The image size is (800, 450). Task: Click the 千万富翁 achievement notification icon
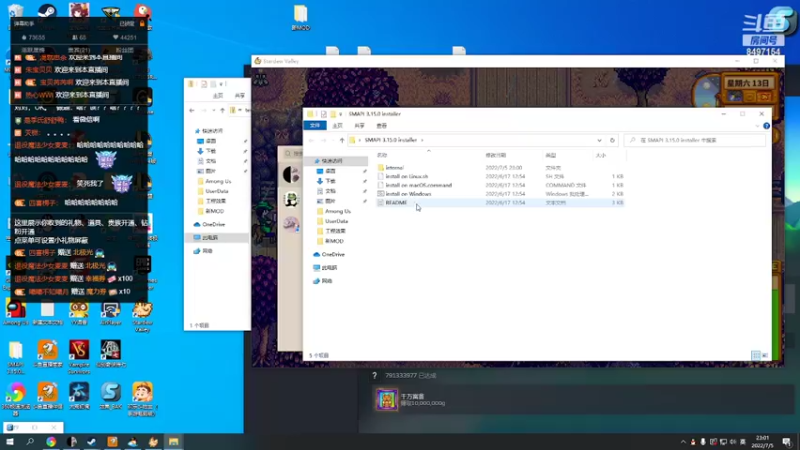click(387, 399)
